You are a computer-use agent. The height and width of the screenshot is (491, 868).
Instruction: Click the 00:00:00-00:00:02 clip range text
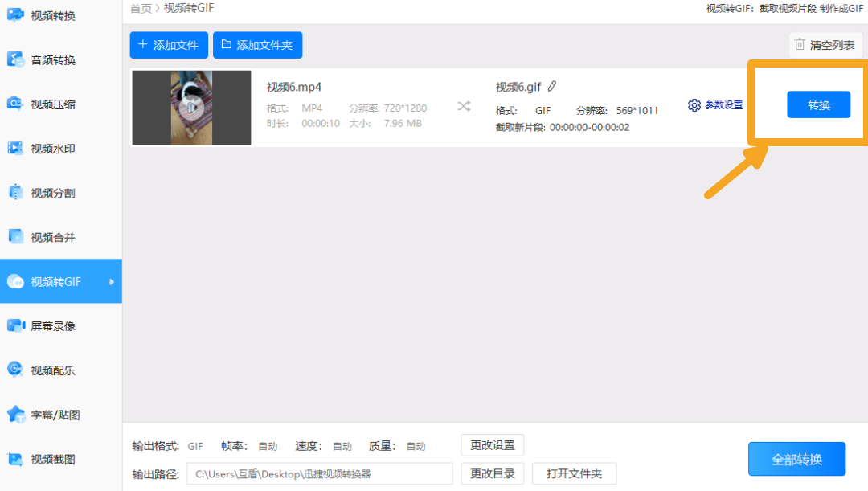[x=590, y=127]
